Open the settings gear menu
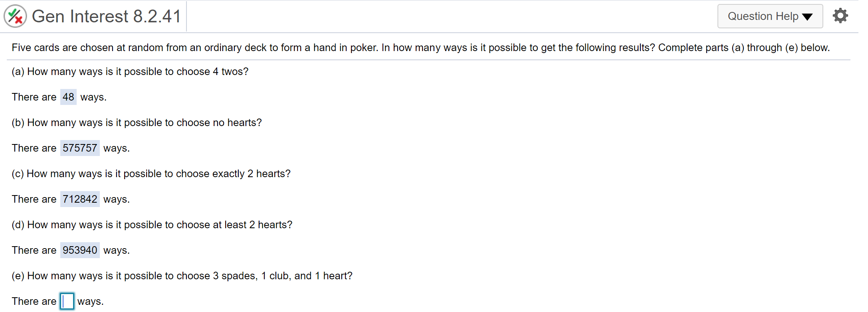The width and height of the screenshot is (868, 312). pos(840,16)
